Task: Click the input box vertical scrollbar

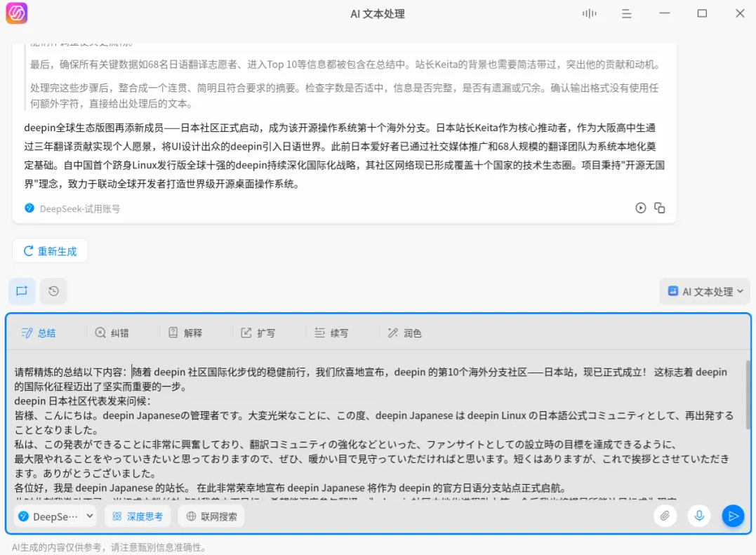Action: tap(748, 395)
